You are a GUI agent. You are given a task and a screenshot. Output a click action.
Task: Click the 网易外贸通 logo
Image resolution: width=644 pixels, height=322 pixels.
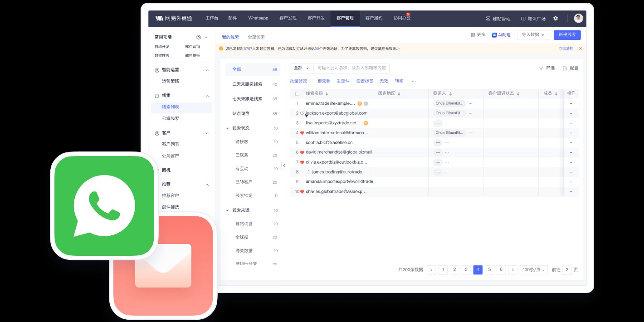[174, 18]
